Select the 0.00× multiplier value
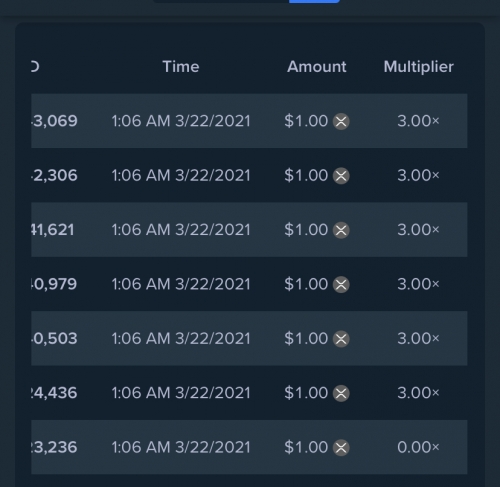500x487 pixels. pyautogui.click(x=418, y=447)
